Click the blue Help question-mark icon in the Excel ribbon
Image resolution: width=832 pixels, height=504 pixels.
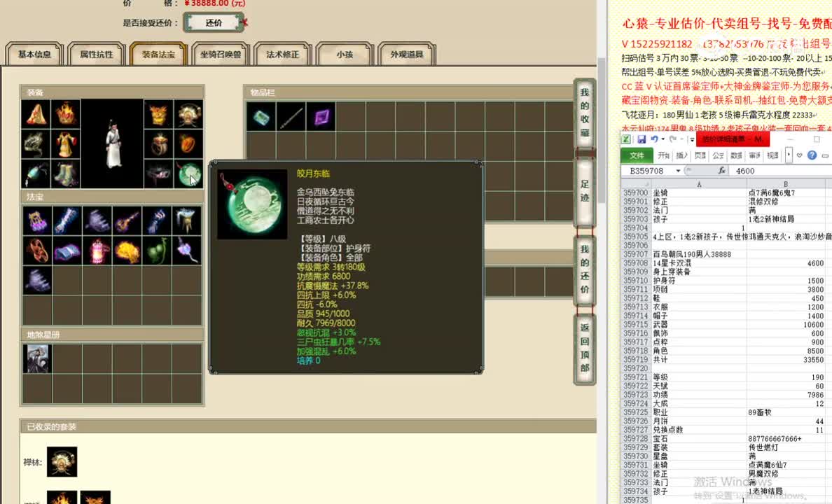coord(812,155)
